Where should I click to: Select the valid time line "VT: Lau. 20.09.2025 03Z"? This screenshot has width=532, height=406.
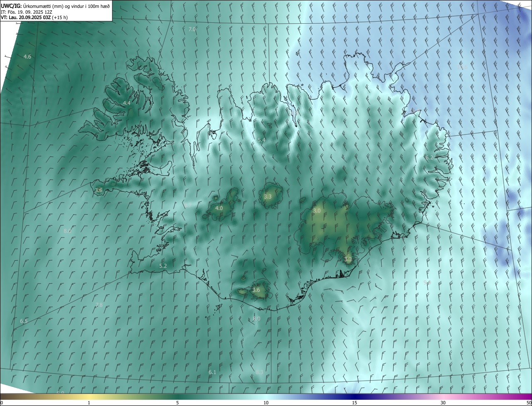coord(27,17)
